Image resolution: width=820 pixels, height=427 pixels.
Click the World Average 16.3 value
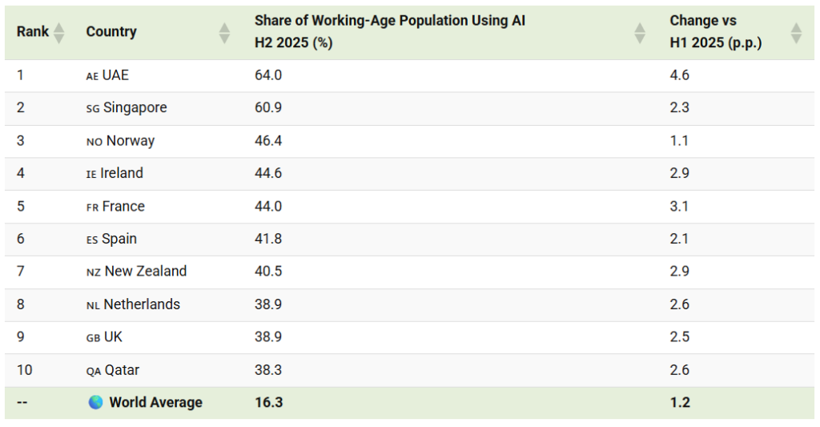click(x=268, y=402)
